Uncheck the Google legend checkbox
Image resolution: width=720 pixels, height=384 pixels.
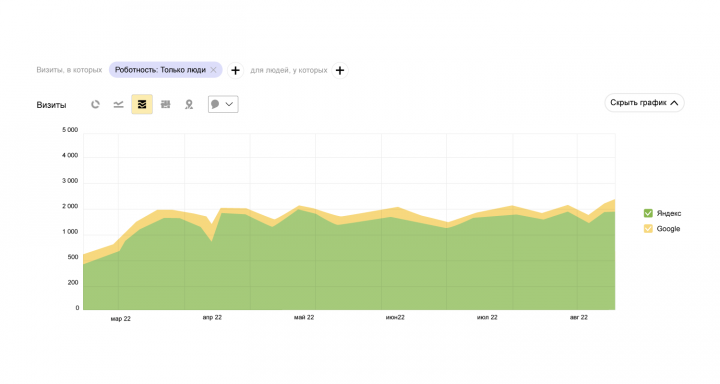pos(648,229)
